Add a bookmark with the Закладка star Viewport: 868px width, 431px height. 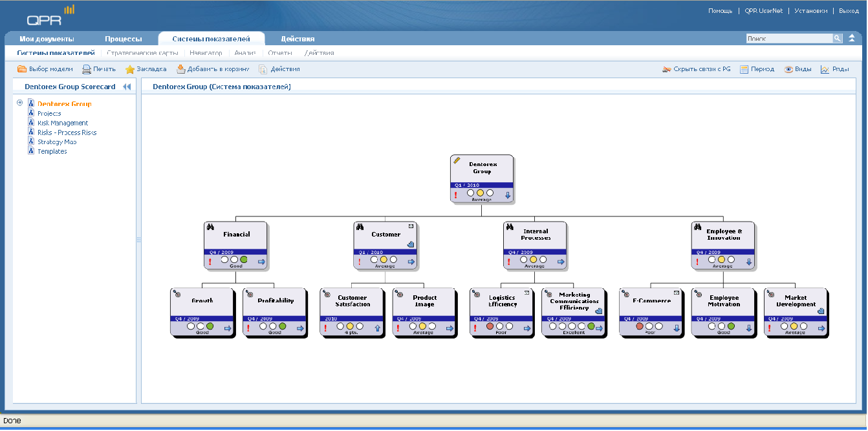146,69
